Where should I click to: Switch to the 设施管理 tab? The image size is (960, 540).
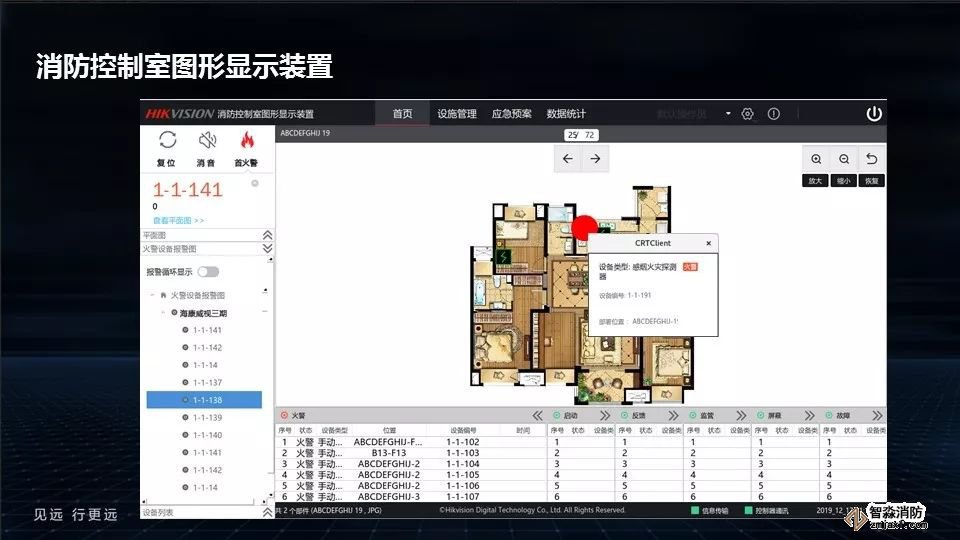click(x=457, y=114)
